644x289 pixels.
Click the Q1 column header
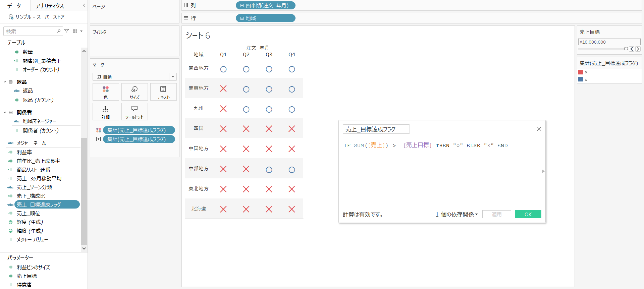pos(223,55)
